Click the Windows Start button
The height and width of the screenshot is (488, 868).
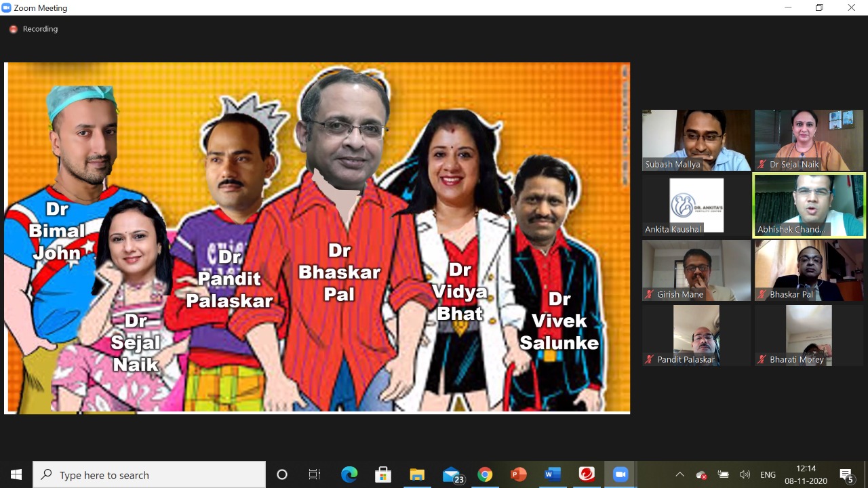(16, 474)
